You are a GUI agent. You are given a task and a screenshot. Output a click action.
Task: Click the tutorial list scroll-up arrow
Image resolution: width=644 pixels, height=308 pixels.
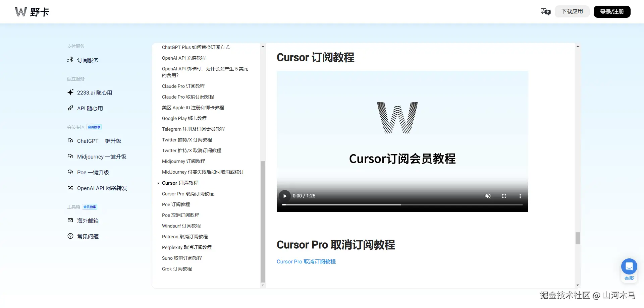coord(263,46)
